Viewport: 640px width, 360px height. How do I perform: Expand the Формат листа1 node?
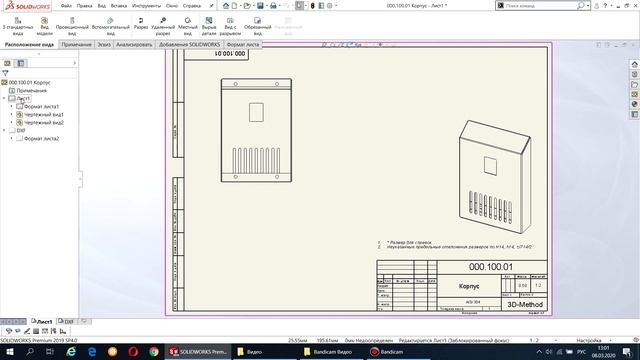[x=11, y=107]
